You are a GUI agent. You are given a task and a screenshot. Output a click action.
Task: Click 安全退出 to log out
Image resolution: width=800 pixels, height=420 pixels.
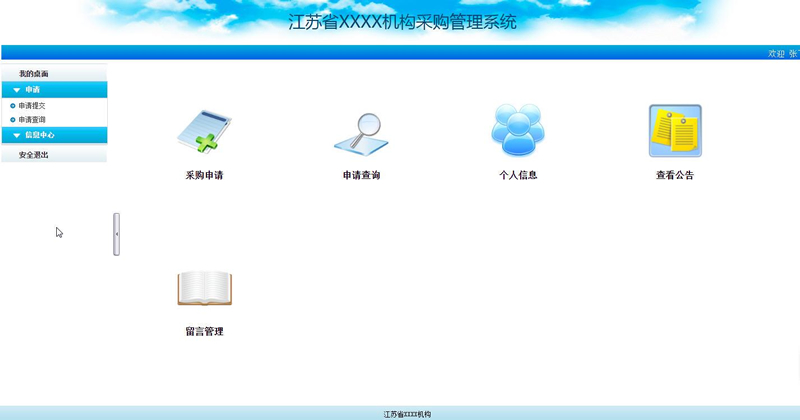tap(33, 155)
